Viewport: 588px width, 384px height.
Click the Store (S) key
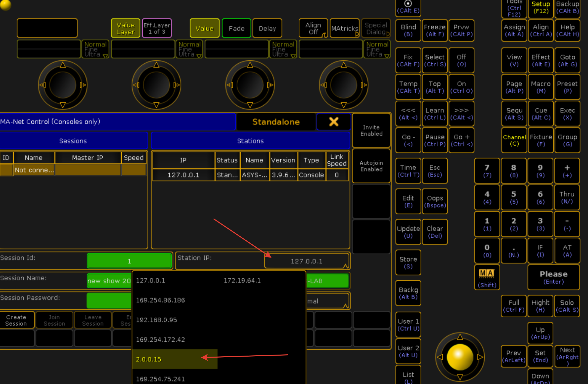pyautogui.click(x=408, y=263)
